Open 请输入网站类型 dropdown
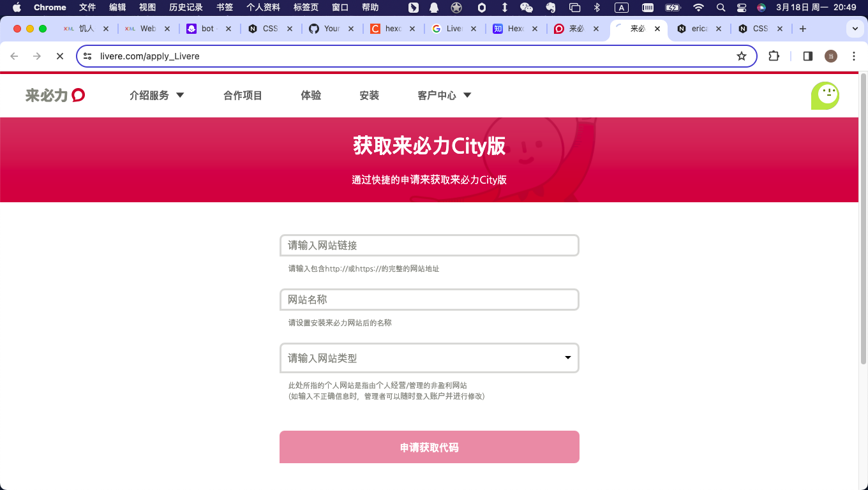This screenshot has width=868, height=490. 429,358
